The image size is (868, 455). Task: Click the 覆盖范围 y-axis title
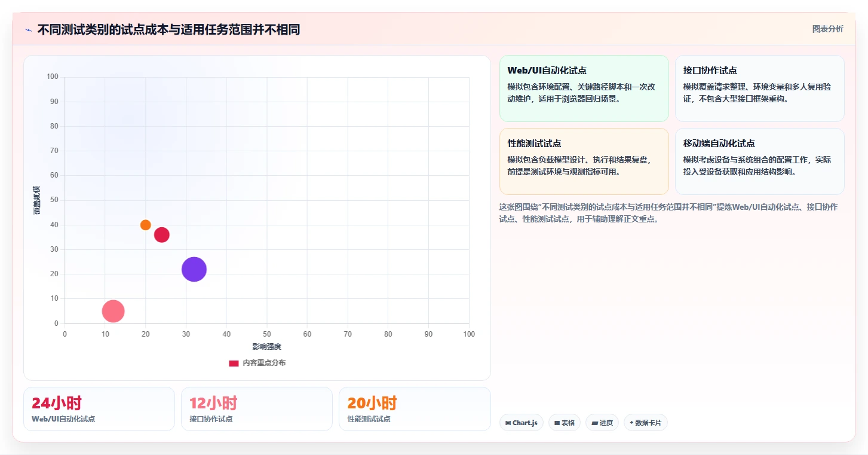[x=37, y=200]
